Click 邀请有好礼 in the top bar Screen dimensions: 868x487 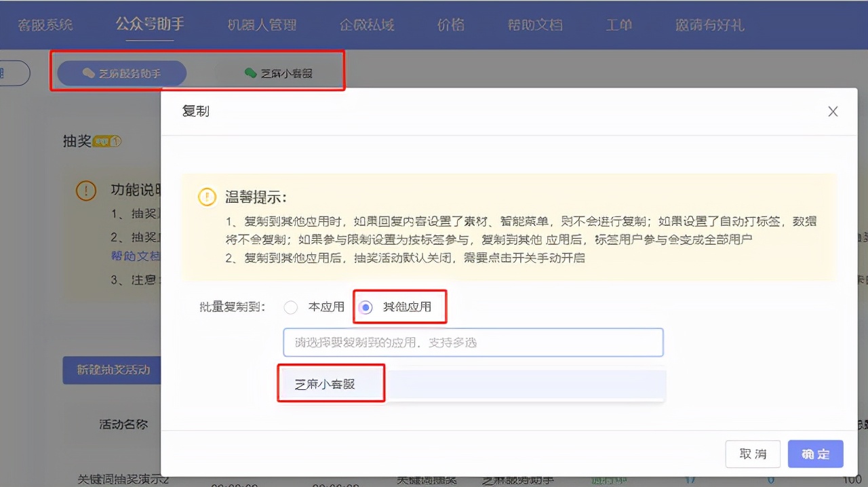(x=709, y=24)
